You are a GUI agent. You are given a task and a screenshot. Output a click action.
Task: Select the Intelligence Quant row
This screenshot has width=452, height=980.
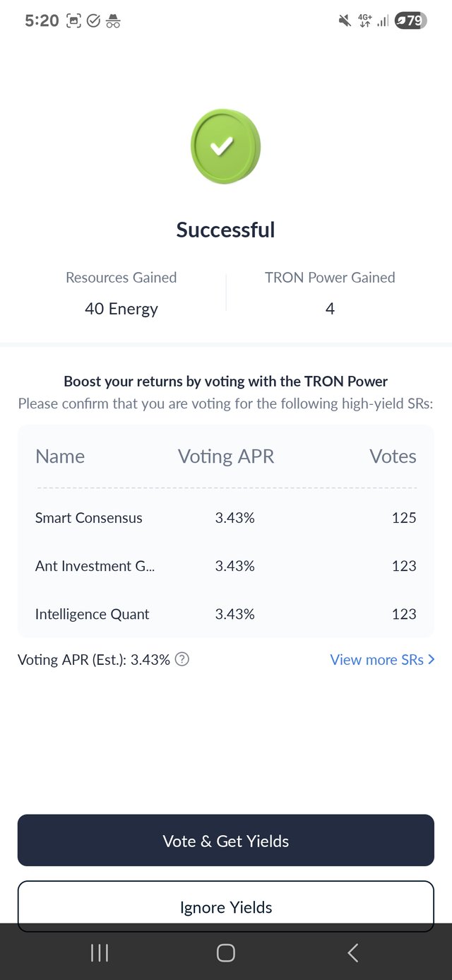[x=226, y=614]
